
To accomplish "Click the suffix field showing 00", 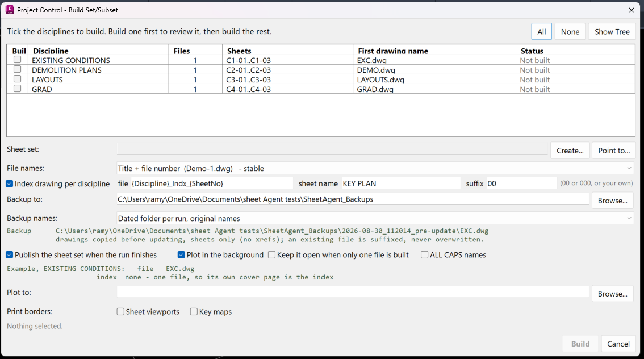I will pyautogui.click(x=521, y=183).
